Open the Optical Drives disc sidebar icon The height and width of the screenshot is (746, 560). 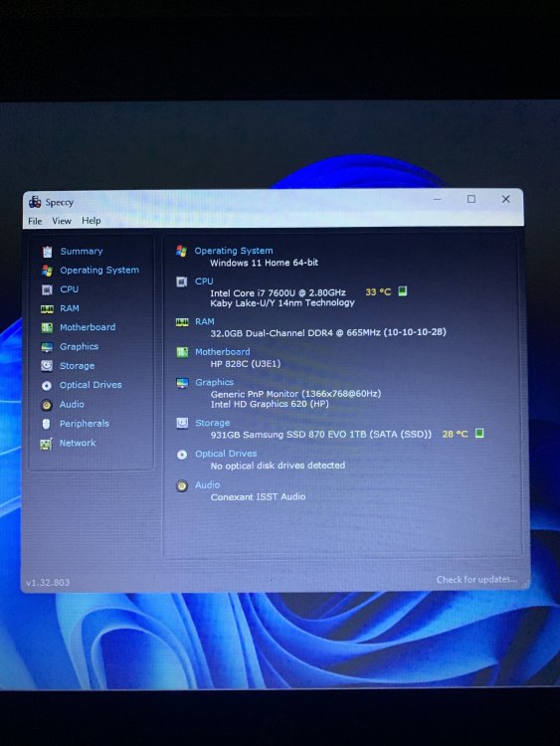[x=47, y=385]
